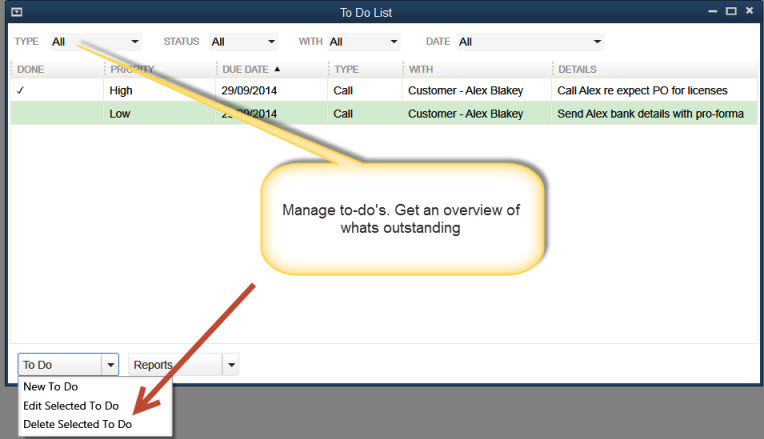
Task: Close the To Do List window
Action: tap(749, 11)
